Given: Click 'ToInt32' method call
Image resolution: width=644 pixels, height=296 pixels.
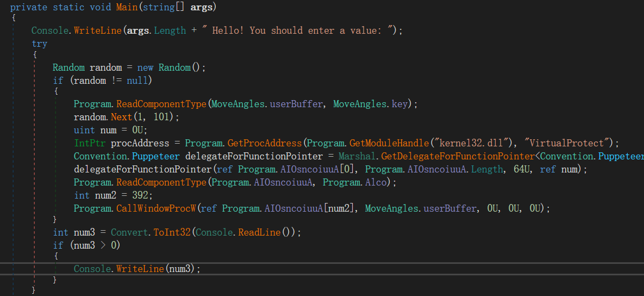Looking at the screenshot, I should [x=172, y=233].
